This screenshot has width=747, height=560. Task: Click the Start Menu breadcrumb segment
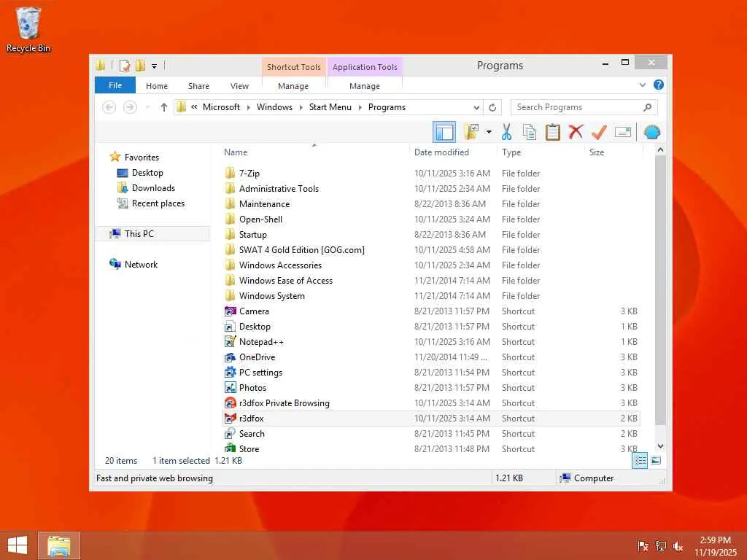point(330,107)
